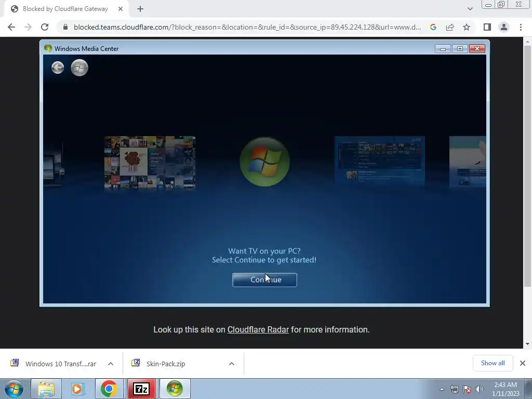The width and height of the screenshot is (532, 399).
Task: Minimize the Windows Media Center window
Action: (x=443, y=49)
